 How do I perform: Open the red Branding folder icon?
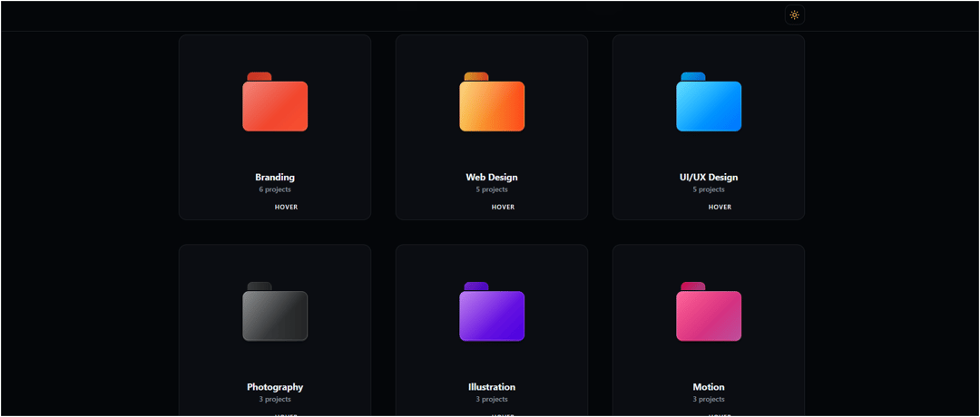click(x=275, y=102)
